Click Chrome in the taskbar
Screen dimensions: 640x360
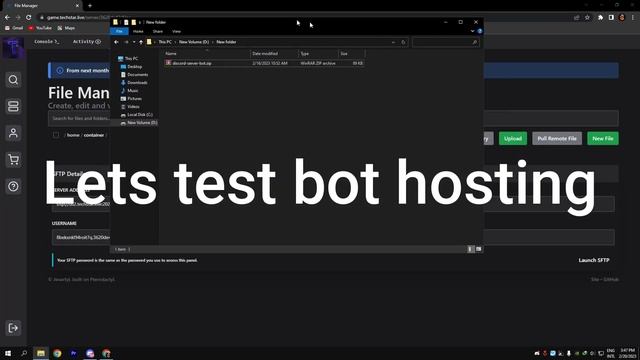[x=57, y=353]
